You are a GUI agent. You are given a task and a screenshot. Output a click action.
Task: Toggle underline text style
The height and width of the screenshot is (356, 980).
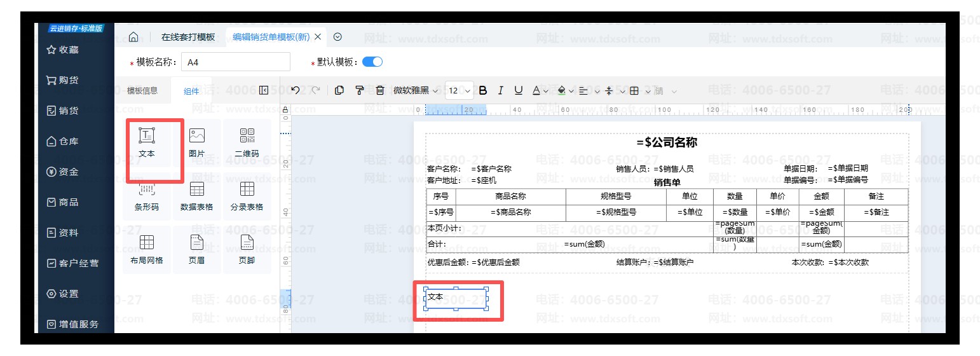pyautogui.click(x=519, y=91)
